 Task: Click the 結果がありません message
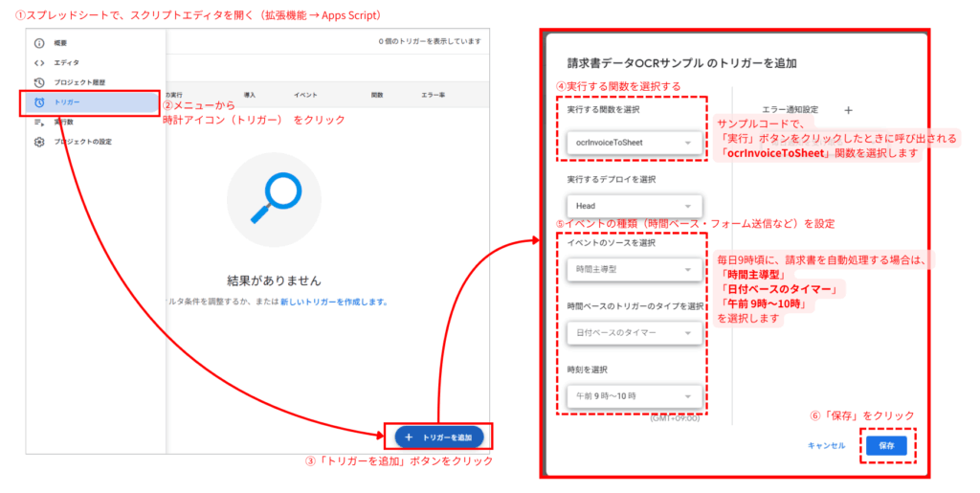click(275, 280)
